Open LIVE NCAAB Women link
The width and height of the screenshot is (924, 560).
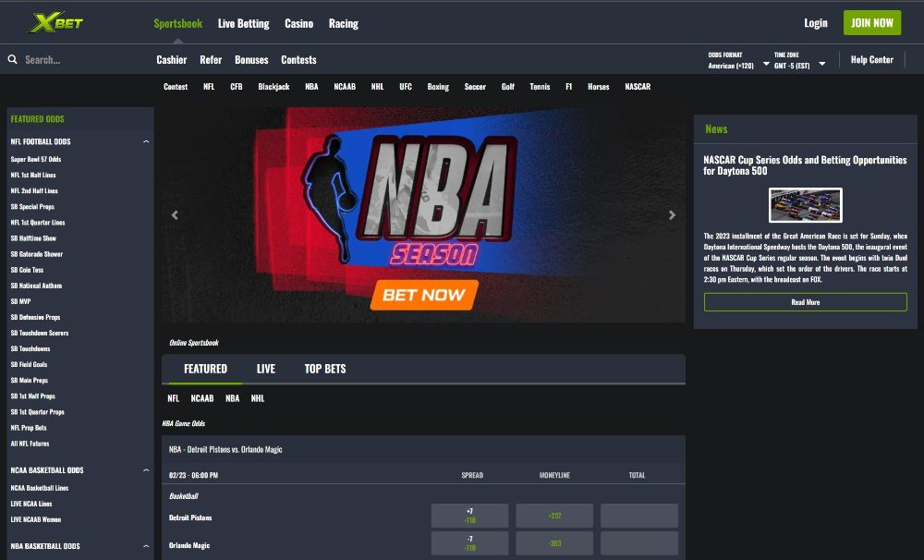tap(36, 520)
